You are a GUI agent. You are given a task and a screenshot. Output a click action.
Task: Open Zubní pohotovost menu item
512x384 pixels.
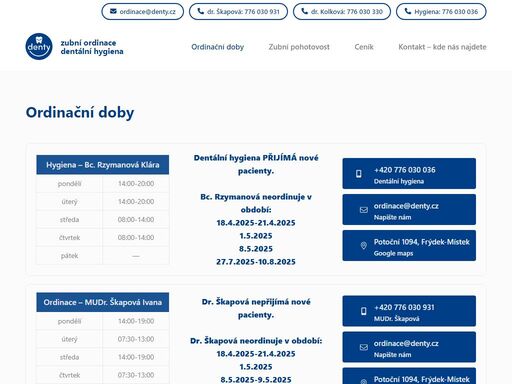point(299,47)
